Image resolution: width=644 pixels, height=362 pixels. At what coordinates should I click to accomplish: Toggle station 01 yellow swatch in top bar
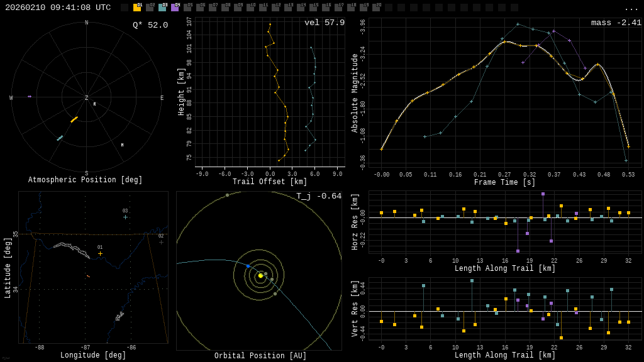click(x=137, y=8)
